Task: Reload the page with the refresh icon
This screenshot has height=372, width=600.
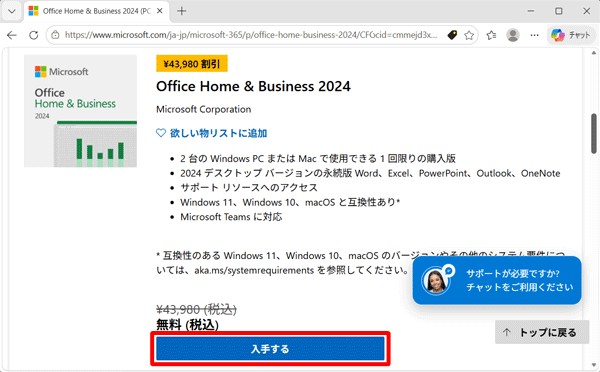Action: tap(34, 35)
